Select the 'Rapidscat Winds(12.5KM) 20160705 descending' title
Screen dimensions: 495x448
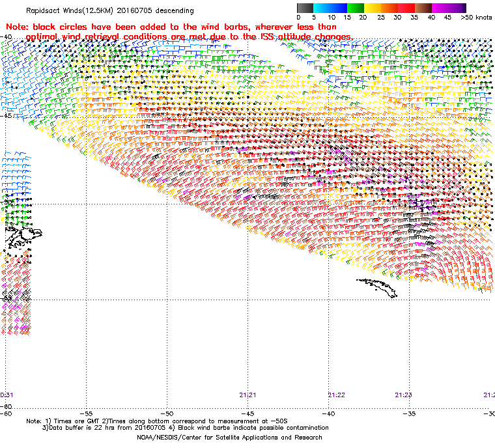coord(110,10)
